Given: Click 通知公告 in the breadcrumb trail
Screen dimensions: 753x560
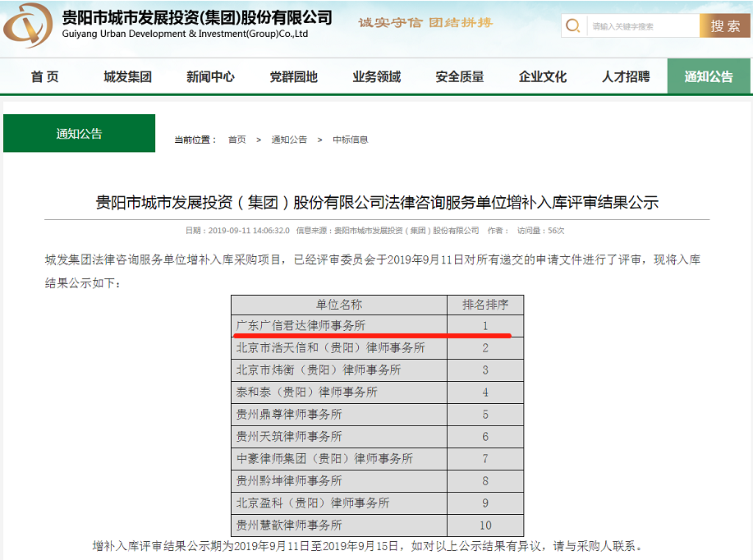Looking at the screenshot, I should pyautogui.click(x=289, y=140).
